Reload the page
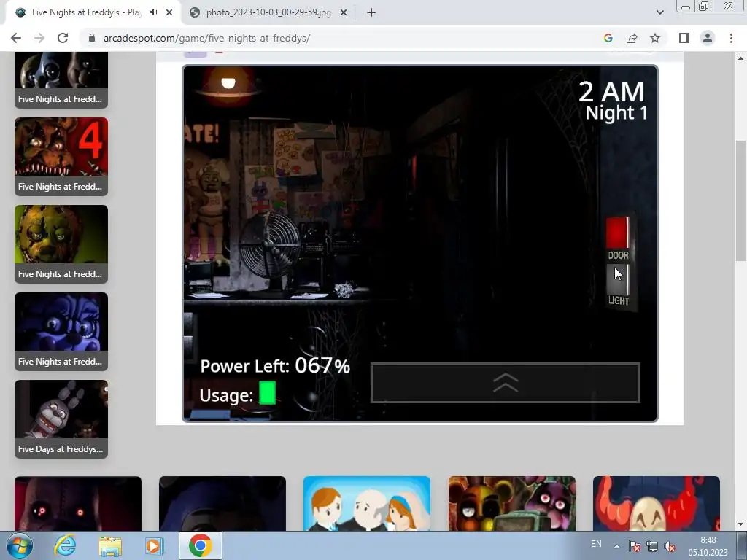747x560 pixels. click(x=63, y=38)
